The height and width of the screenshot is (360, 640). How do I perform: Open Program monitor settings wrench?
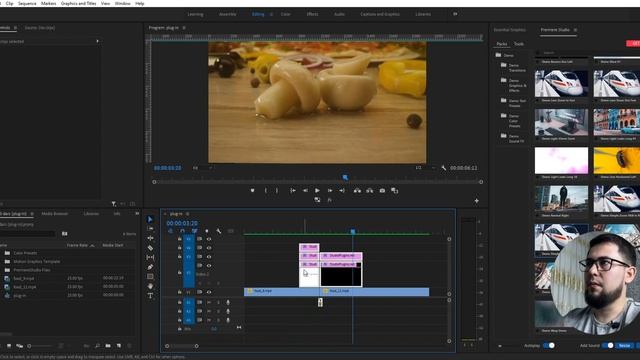coord(444,168)
